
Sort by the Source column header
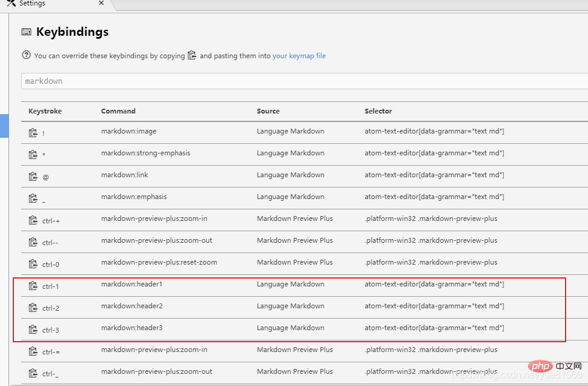pyautogui.click(x=268, y=111)
